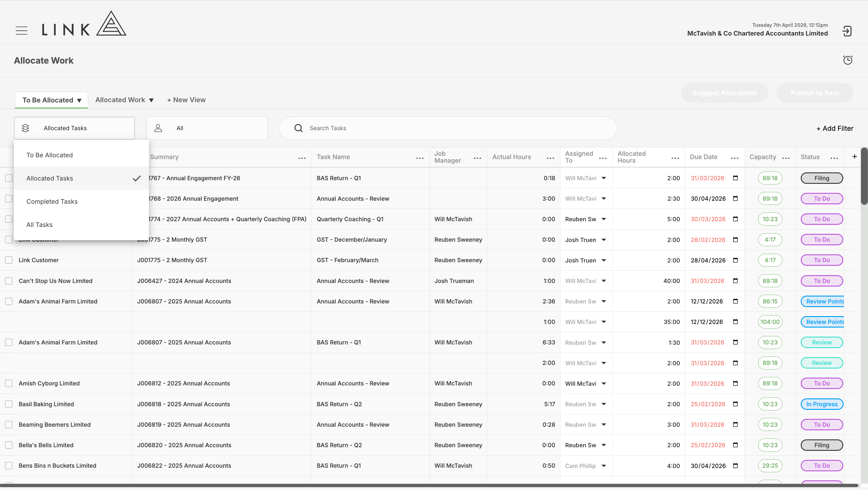Screen dimensions: 868x490
Task: Tick checkbox for Bella's Bells Limited
Action: [x=9, y=445]
